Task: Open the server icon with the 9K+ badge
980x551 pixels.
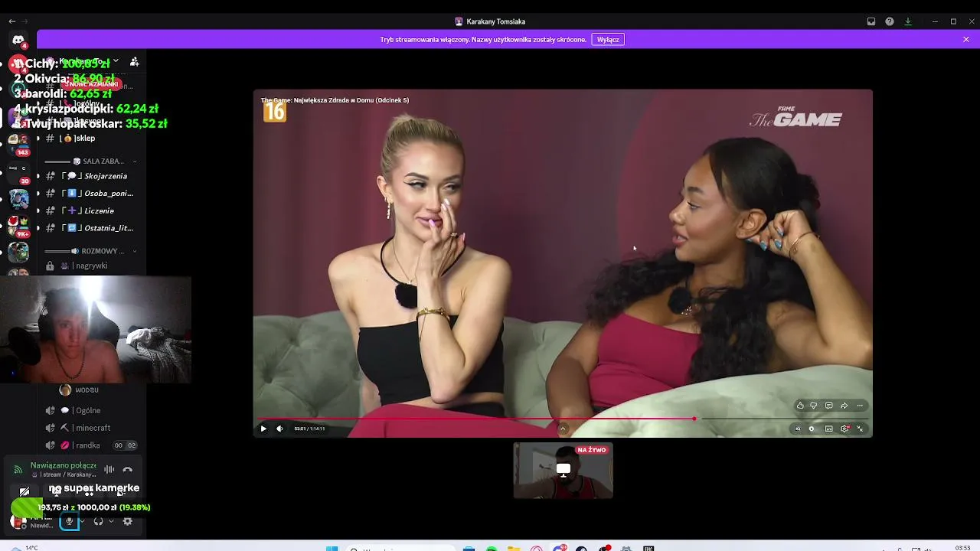Action: tap(18, 227)
